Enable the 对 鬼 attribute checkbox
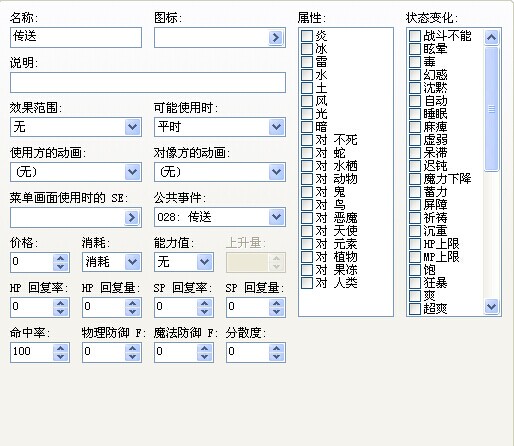514x446 pixels. click(x=307, y=192)
